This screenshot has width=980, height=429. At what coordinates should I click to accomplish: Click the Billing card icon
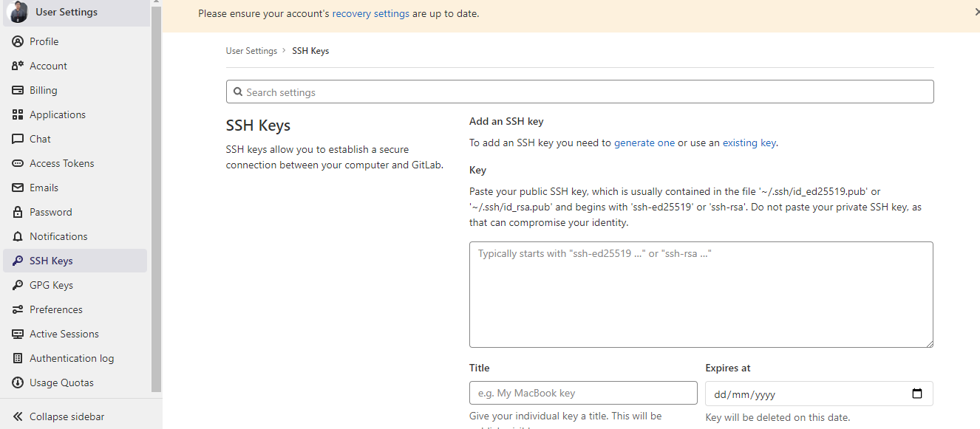[18, 90]
